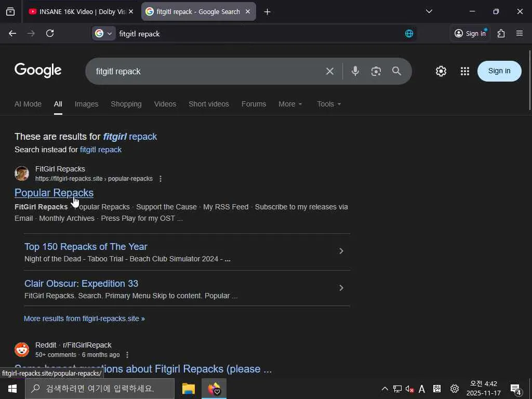
Task: Click the network icon in system tray
Action: click(x=397, y=389)
